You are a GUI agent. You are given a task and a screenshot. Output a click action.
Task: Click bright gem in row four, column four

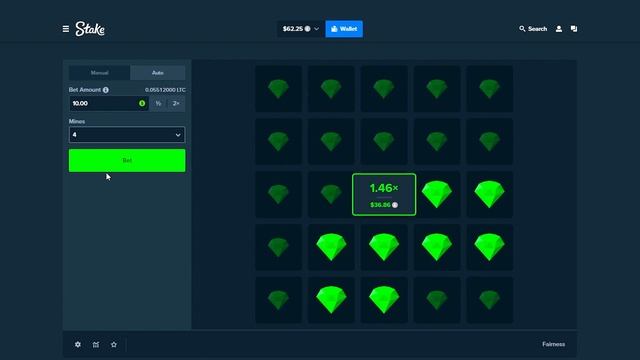(437, 247)
